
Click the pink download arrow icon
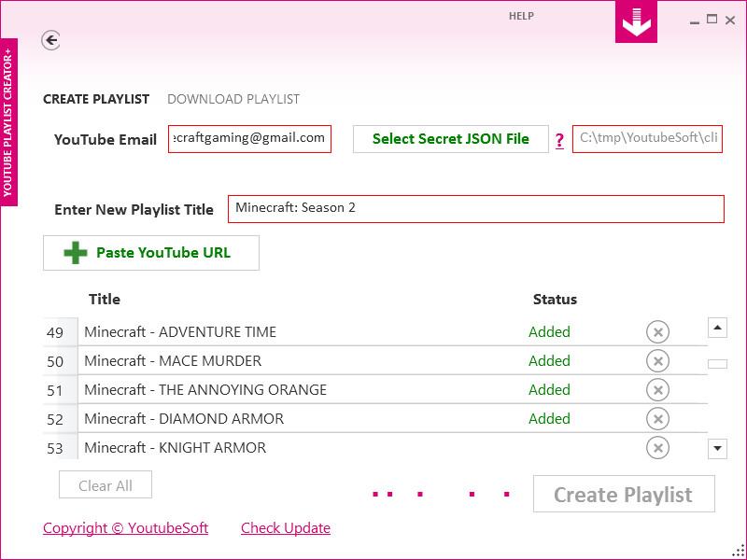636,21
